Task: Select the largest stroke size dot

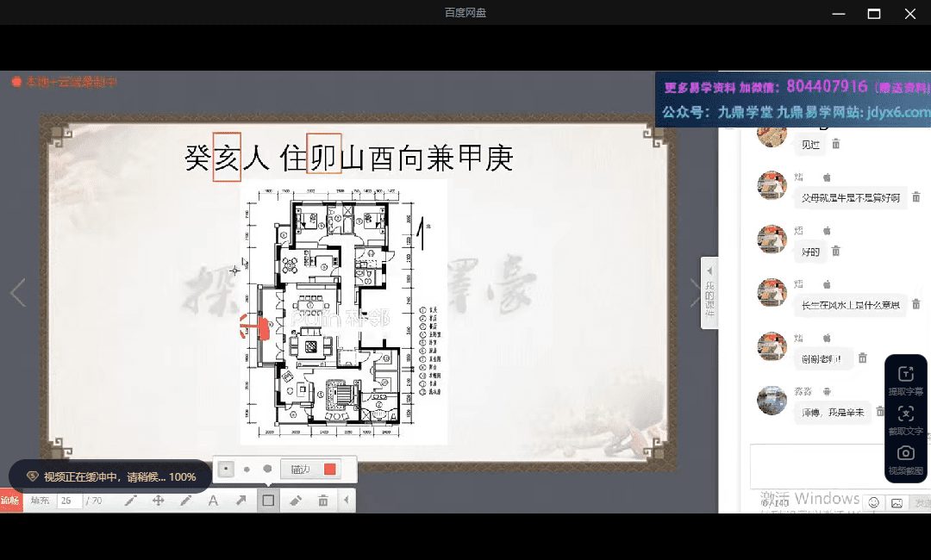Action: 267,470
